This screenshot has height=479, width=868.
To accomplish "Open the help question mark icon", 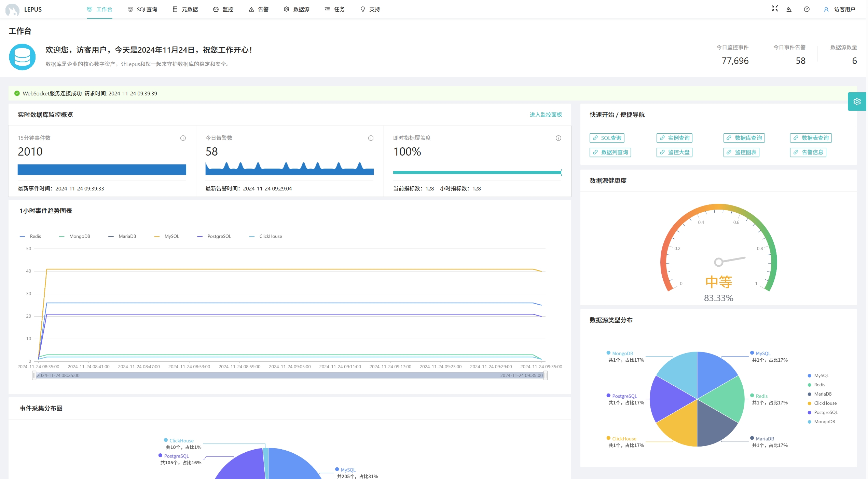I will pos(807,9).
